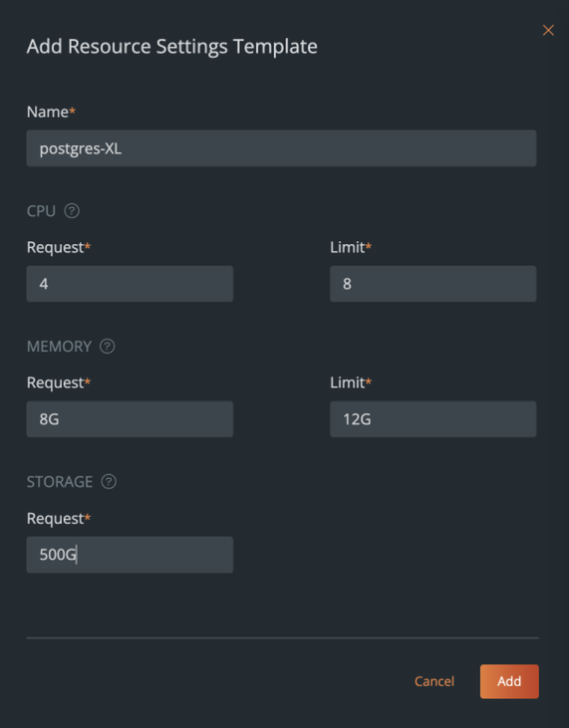
Task: Click the Memory Request field showing 8G
Action: point(130,419)
